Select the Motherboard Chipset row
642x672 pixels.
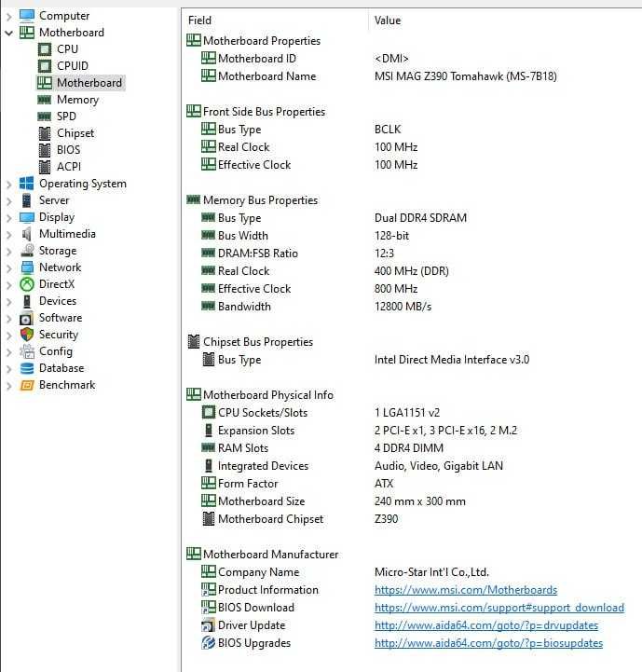click(x=271, y=519)
